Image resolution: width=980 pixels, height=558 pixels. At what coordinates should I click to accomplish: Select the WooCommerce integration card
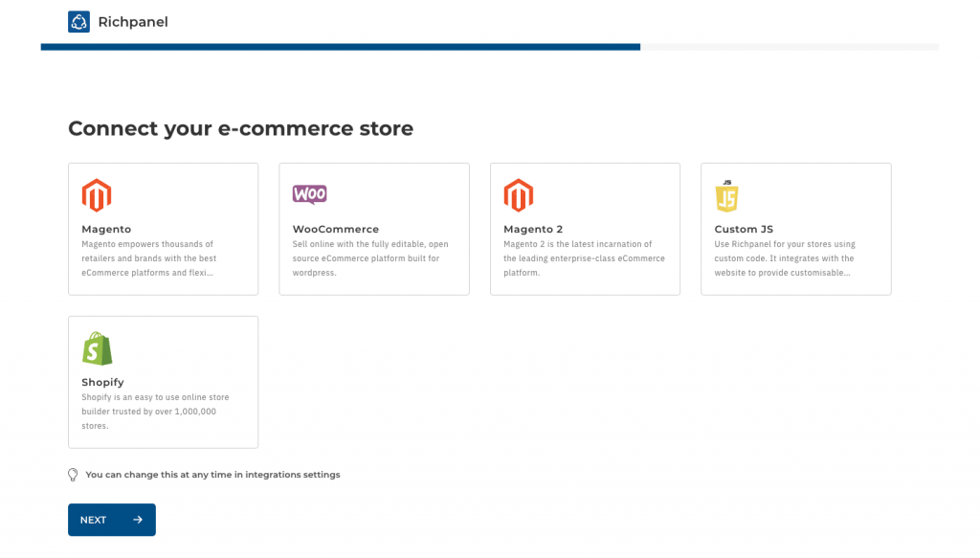tap(373, 228)
